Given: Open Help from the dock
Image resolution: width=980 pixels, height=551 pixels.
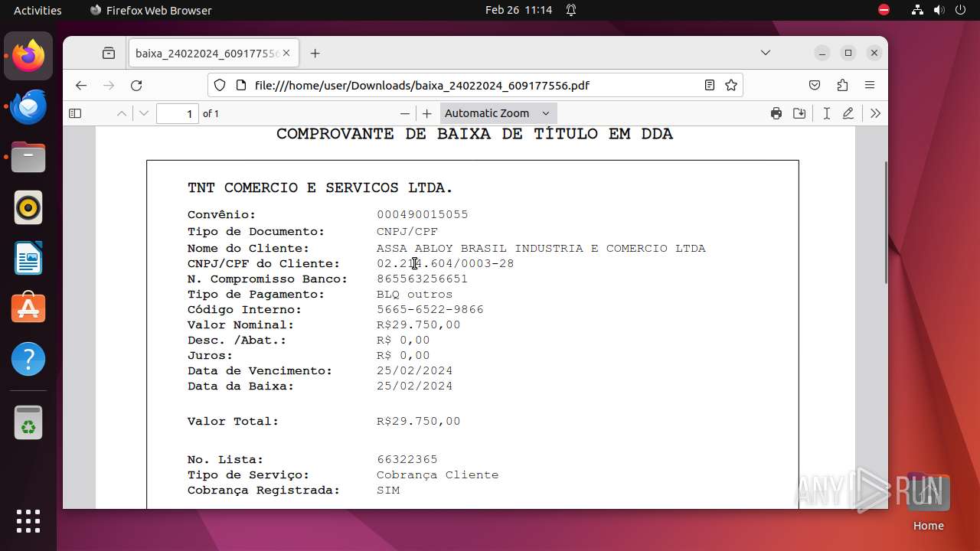Looking at the screenshot, I should [28, 359].
